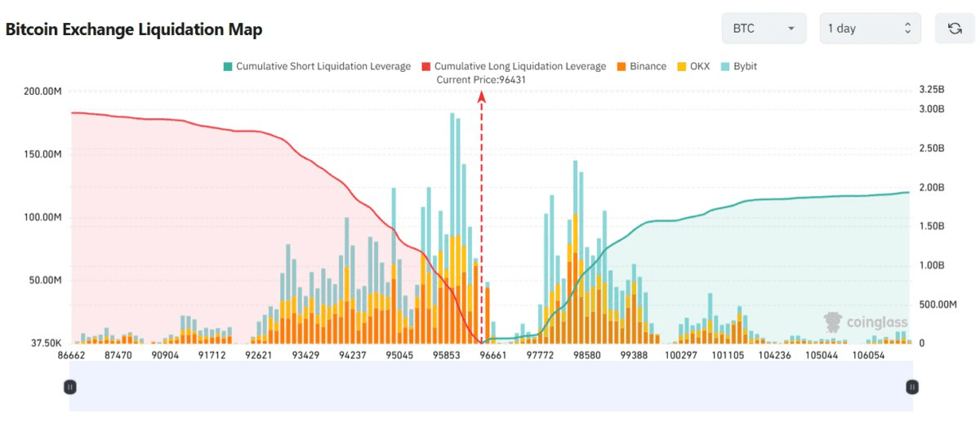The width and height of the screenshot is (980, 431).
Task: Click the zoom range bar below chart
Action: [490, 387]
